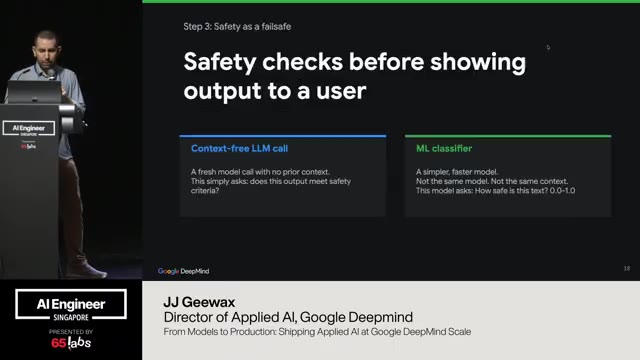Click 'How safe is this text? 0.0-1.0' line
Viewport: 640px width, 360px height.
(496, 191)
